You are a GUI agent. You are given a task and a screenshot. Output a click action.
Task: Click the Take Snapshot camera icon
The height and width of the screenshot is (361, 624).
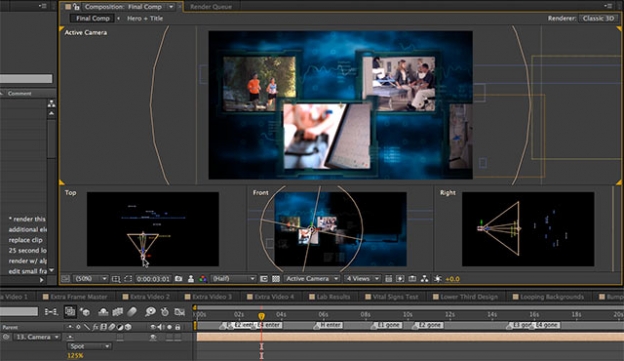click(x=179, y=279)
